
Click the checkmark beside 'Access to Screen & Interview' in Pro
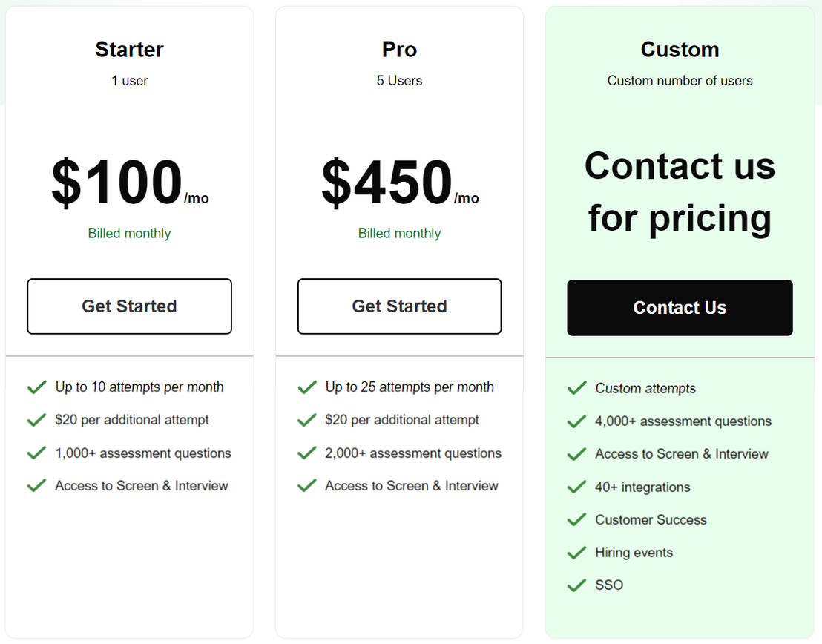coord(306,486)
